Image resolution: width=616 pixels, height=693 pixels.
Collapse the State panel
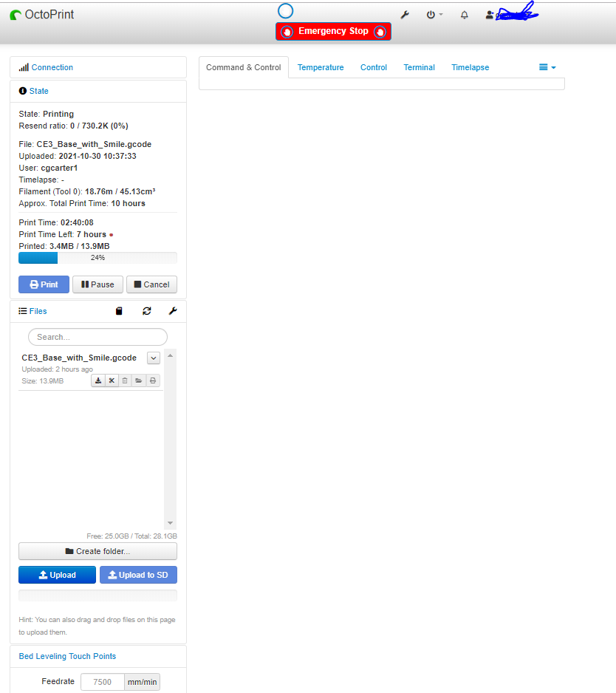click(39, 91)
